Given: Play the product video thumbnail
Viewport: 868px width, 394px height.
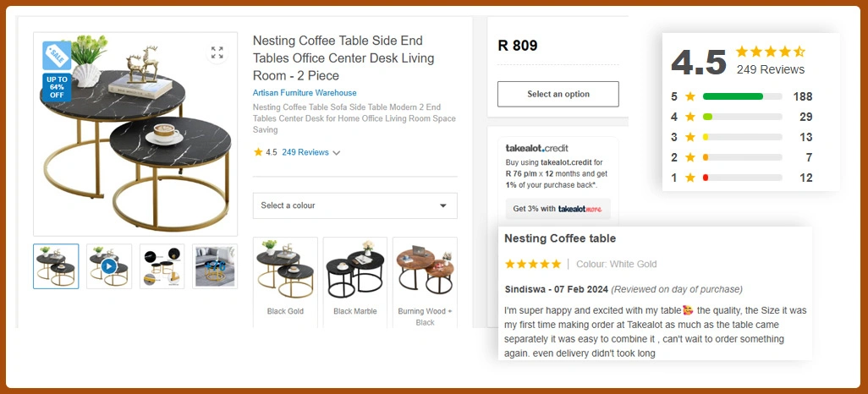Looking at the screenshot, I should point(109,266).
